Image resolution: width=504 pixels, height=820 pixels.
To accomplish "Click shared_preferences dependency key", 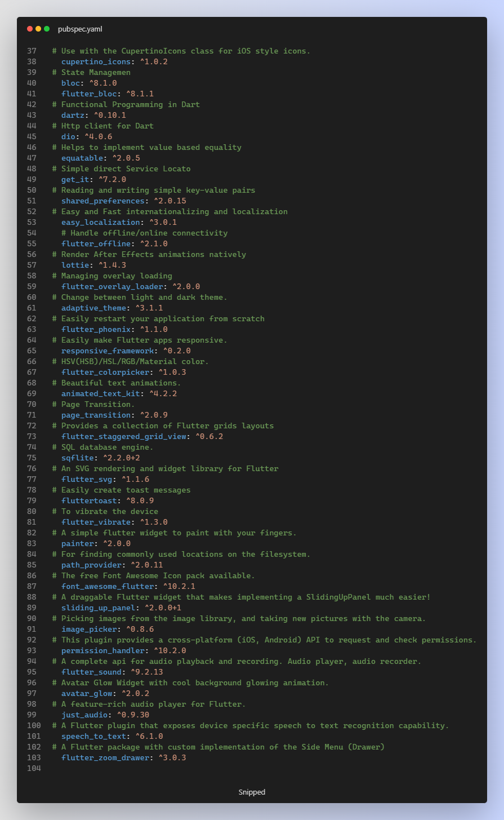I will coord(103,201).
